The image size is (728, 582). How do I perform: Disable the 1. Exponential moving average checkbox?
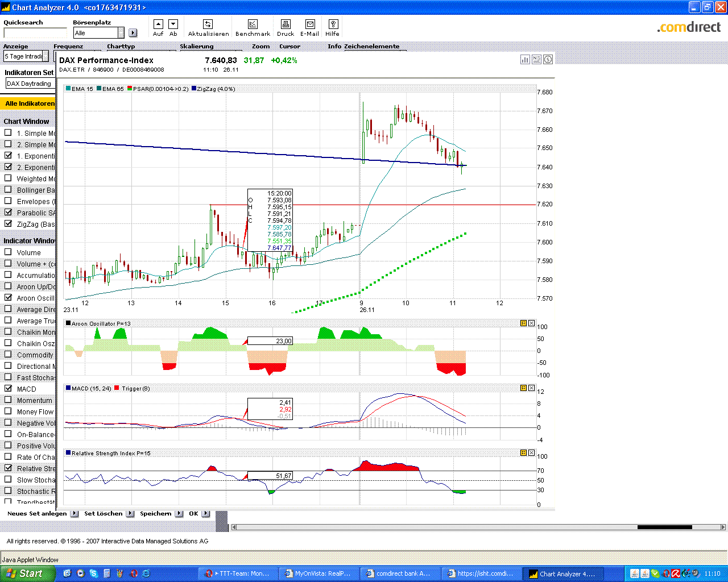8,155
